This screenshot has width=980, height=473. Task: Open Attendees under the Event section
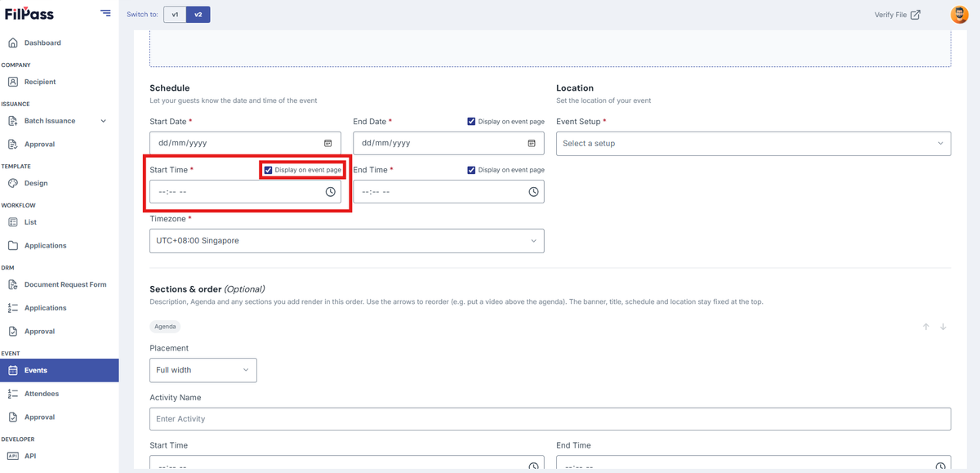click(42, 394)
